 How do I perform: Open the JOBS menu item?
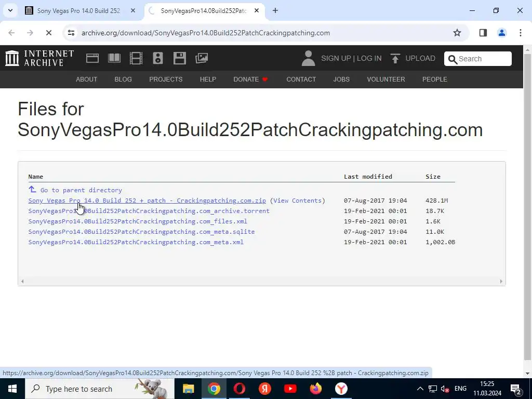pyautogui.click(x=341, y=79)
